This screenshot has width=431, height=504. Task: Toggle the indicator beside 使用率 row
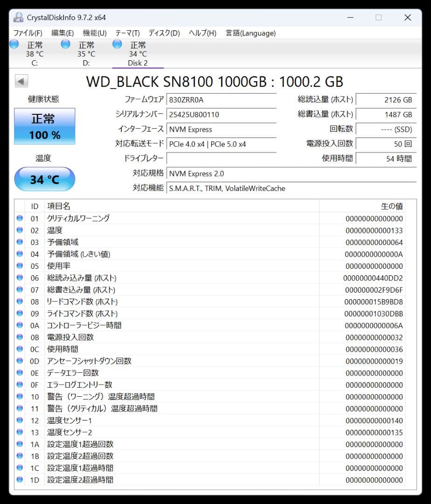pyautogui.click(x=19, y=266)
